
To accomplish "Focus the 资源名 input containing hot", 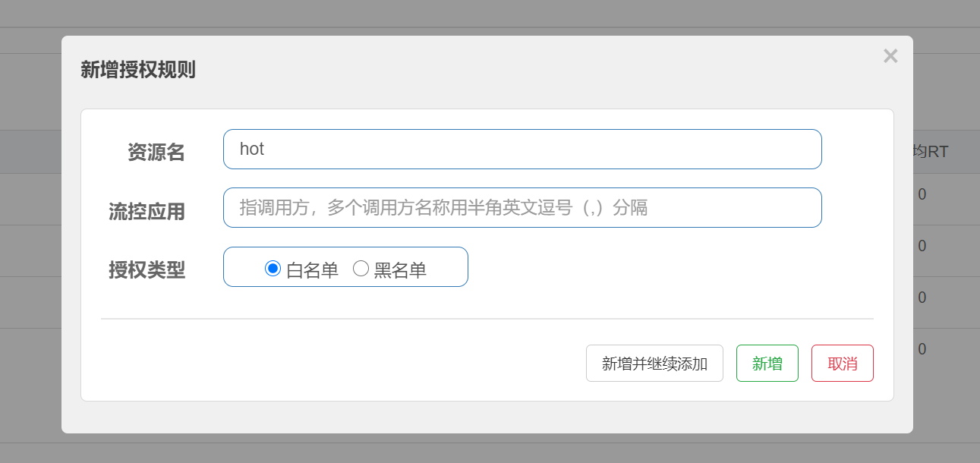I will tap(522, 150).
